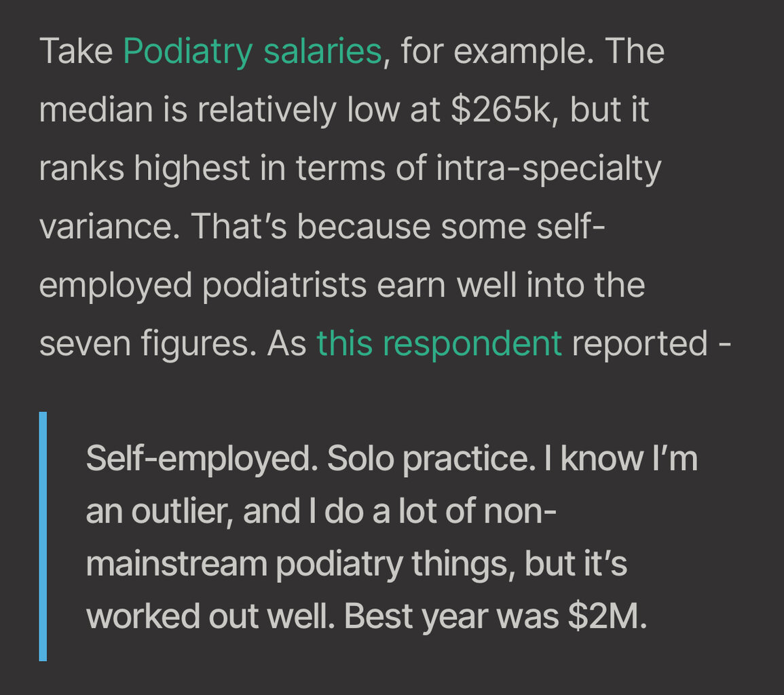784x695 pixels.
Task: Click the word 'median' in paragraph
Action: tap(96, 110)
